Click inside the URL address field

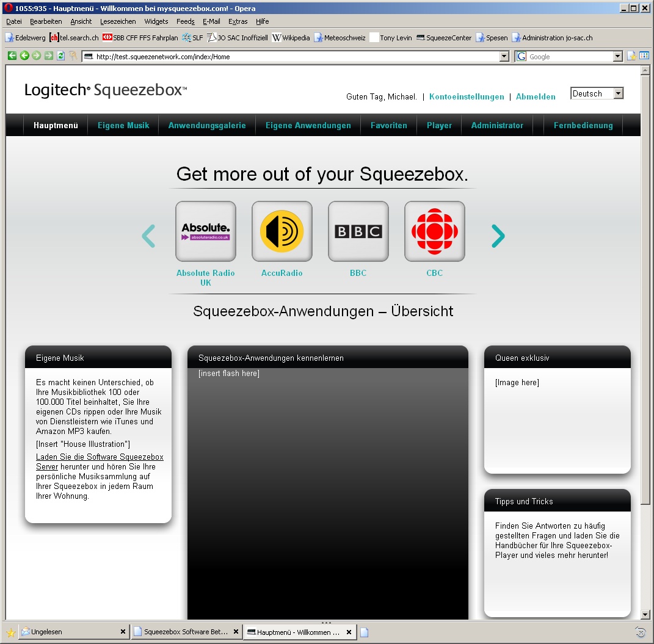click(x=293, y=57)
